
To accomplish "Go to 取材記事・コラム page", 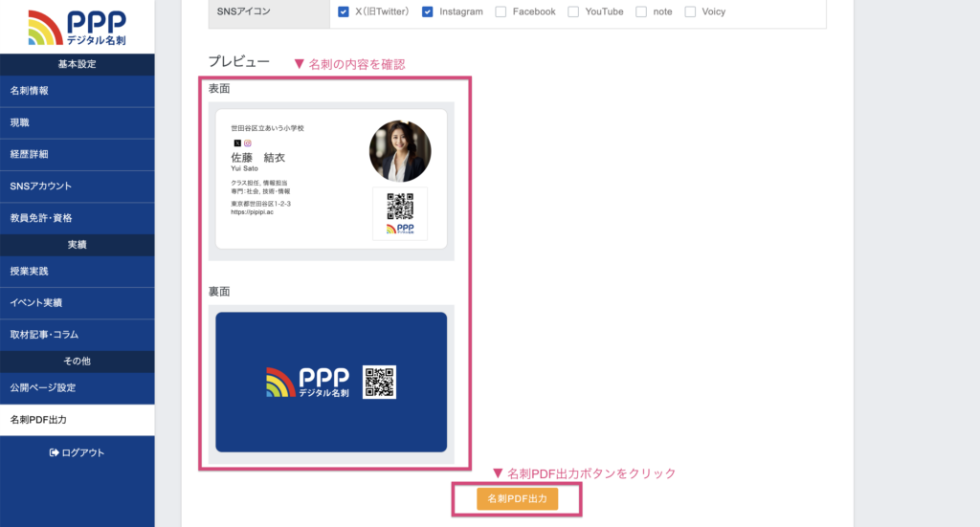I will (x=78, y=336).
